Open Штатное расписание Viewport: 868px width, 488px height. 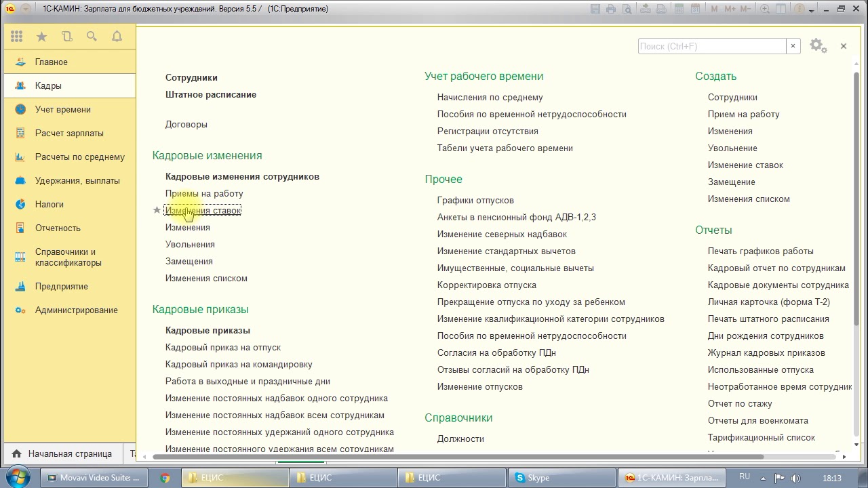point(211,94)
